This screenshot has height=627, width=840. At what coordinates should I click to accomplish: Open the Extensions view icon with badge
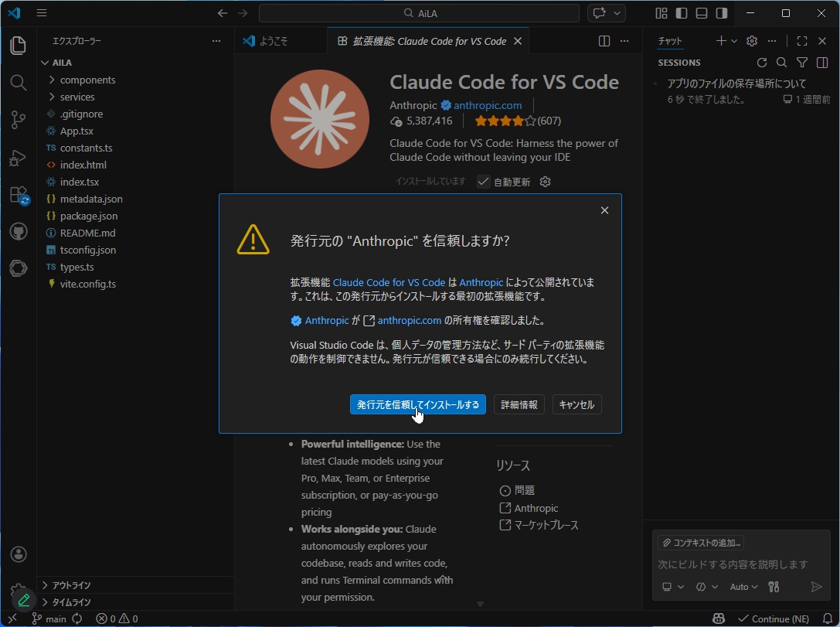[18, 194]
